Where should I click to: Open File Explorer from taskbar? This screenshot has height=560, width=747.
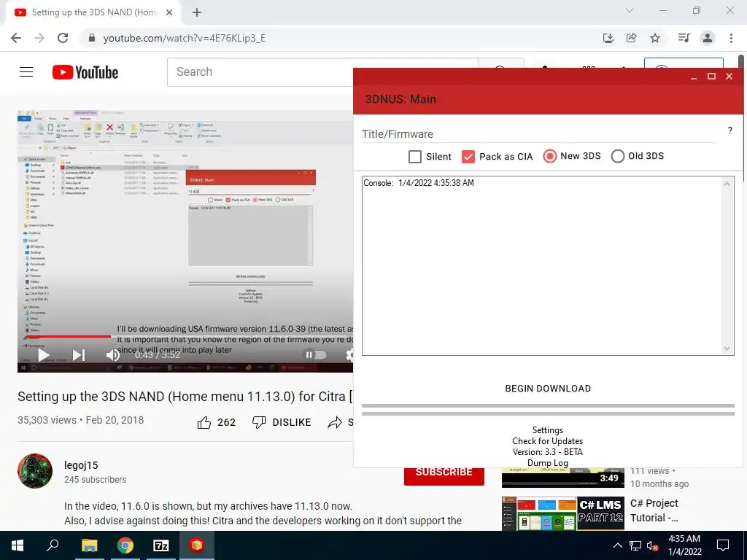[x=89, y=545]
